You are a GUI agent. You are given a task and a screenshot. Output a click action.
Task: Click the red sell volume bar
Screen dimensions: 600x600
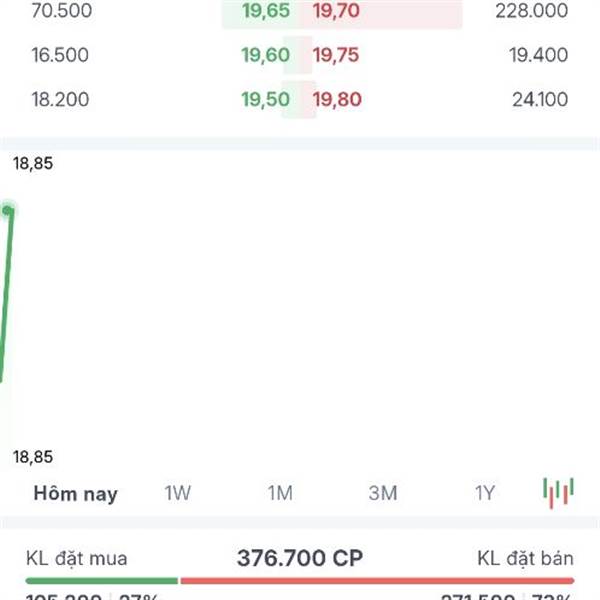pos(377,581)
